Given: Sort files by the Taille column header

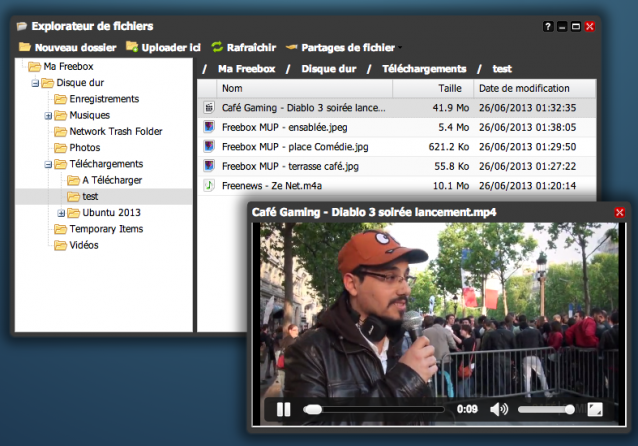Looking at the screenshot, I should point(433,88).
